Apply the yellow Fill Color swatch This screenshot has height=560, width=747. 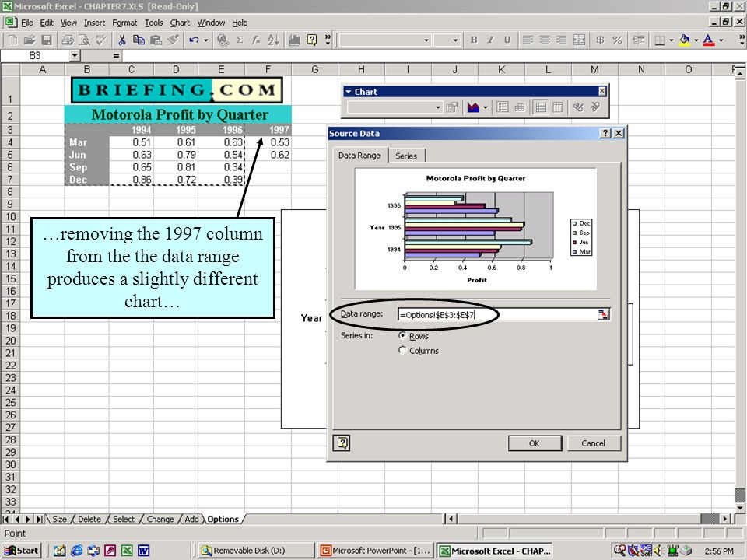click(685, 40)
